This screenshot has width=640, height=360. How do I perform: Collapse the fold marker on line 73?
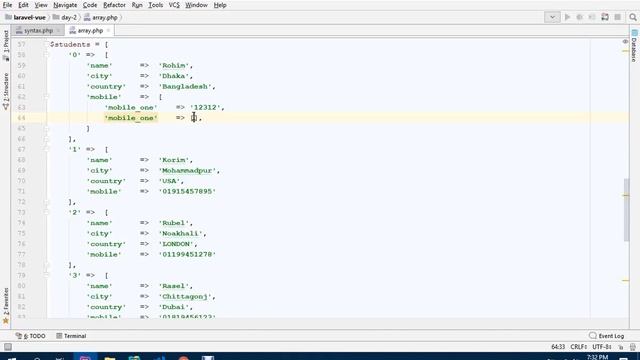coord(47,212)
